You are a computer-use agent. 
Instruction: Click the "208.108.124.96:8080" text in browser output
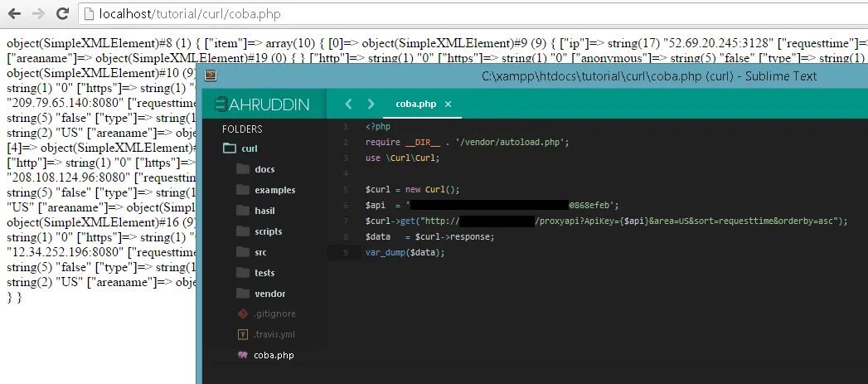pyautogui.click(x=65, y=177)
